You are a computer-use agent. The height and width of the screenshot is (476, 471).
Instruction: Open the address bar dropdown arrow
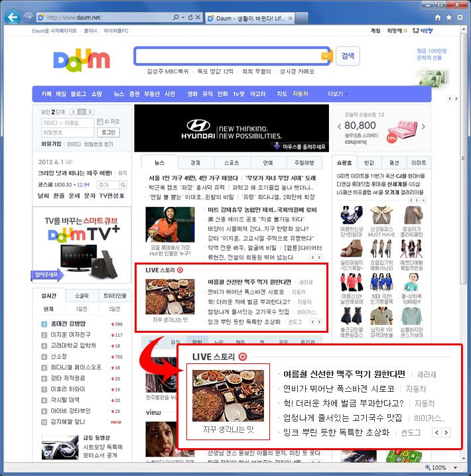(183, 17)
